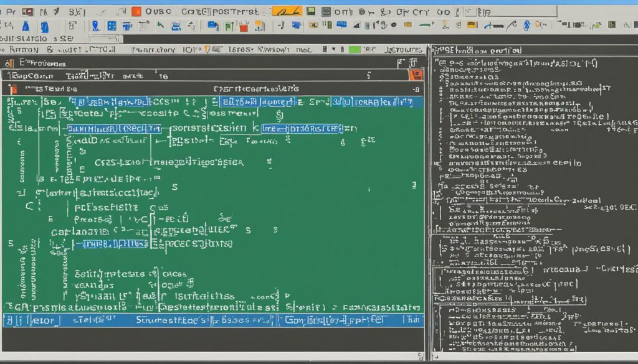Click the small field below the left toolbar
This screenshot has height=364, width=638.
[x=106, y=39]
